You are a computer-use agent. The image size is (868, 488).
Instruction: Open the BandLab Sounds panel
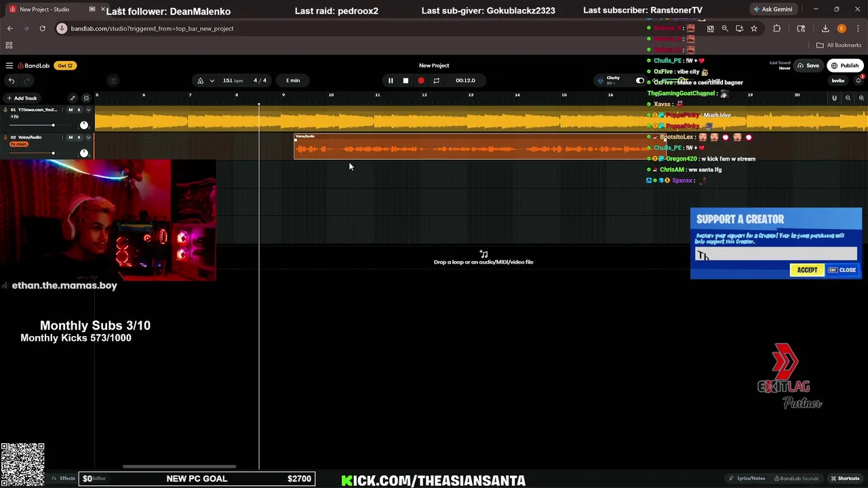click(797, 479)
